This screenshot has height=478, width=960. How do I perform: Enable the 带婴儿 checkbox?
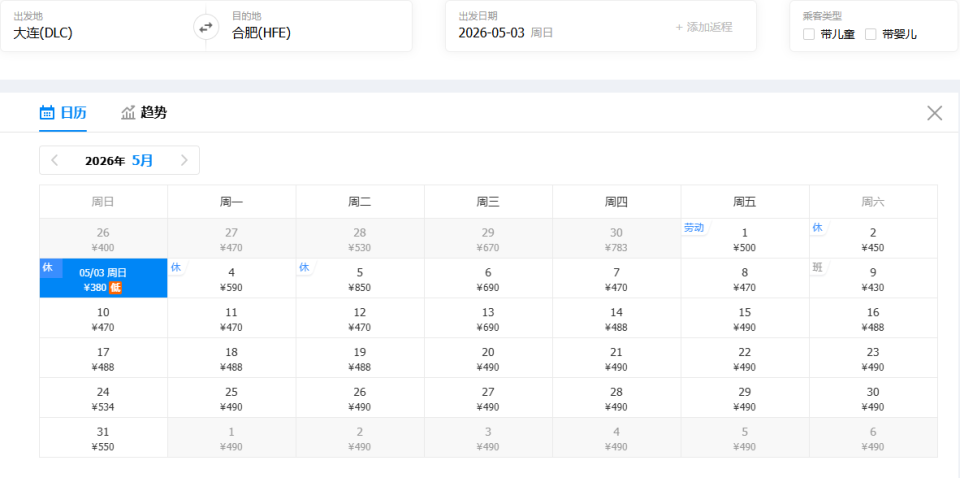pyautogui.click(x=871, y=34)
